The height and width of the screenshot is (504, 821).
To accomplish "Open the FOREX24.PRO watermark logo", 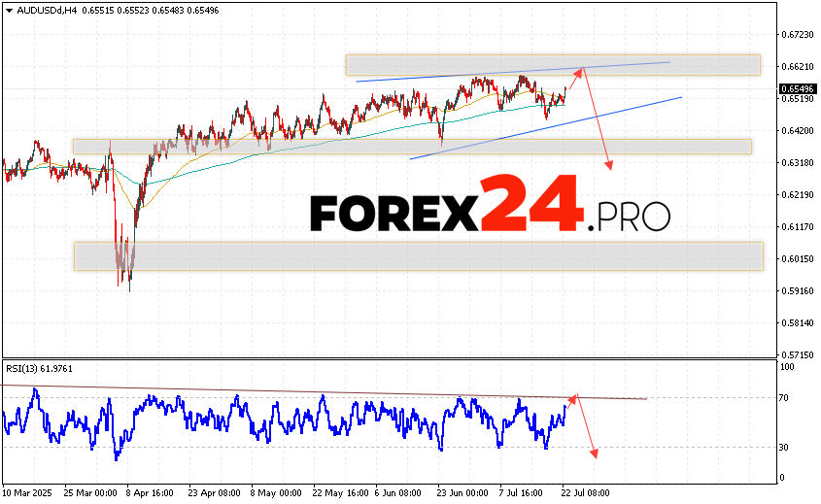I will 490,206.
